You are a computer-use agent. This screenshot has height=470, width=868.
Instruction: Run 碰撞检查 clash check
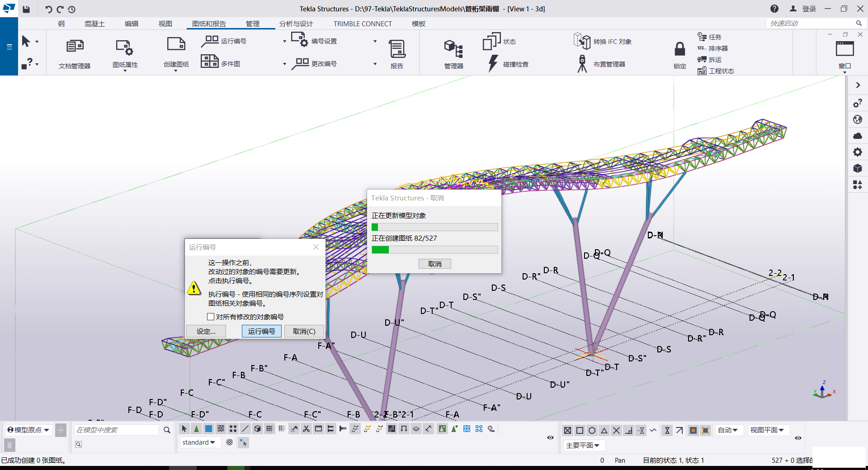click(x=509, y=64)
